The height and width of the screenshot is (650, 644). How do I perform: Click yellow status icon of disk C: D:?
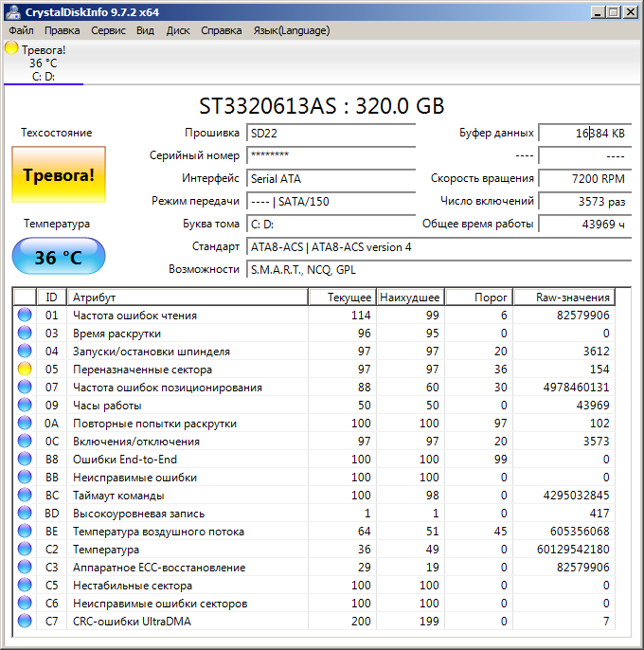(x=11, y=49)
